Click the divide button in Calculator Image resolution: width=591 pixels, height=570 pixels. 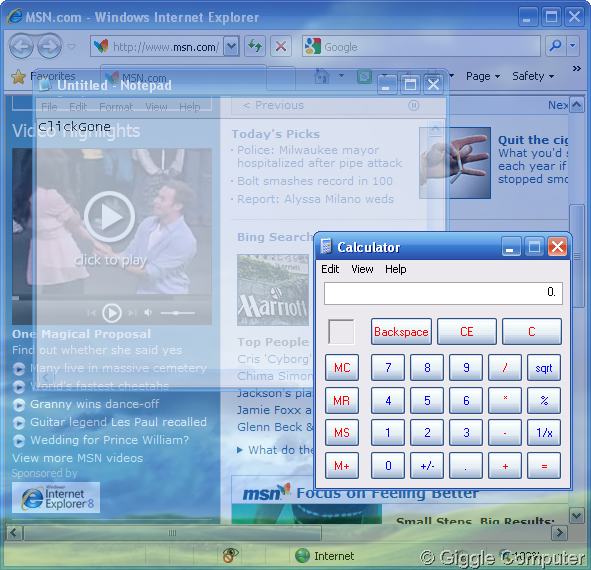[x=505, y=368]
